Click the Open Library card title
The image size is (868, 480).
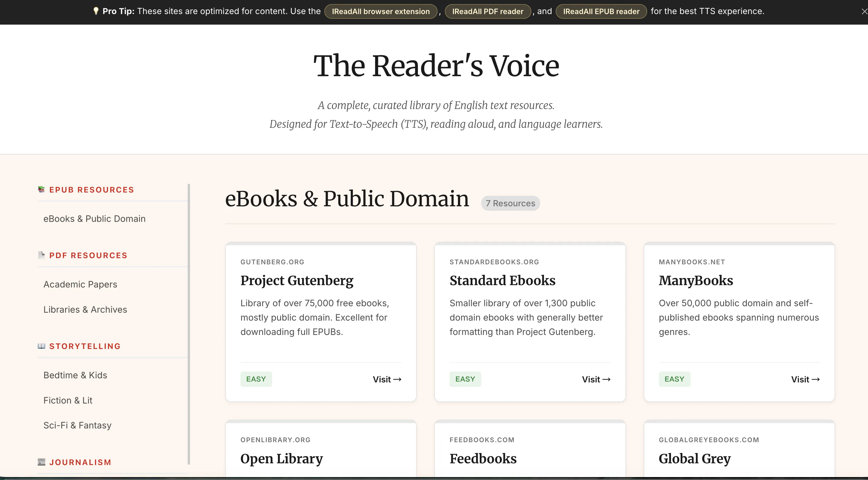[281, 459]
